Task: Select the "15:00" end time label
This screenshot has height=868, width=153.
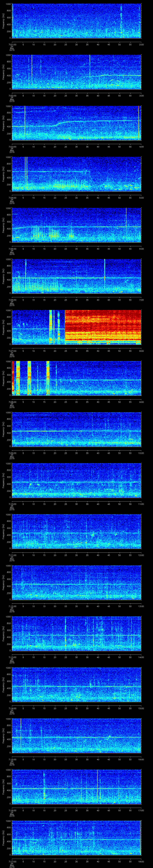Action: click(141, 708)
